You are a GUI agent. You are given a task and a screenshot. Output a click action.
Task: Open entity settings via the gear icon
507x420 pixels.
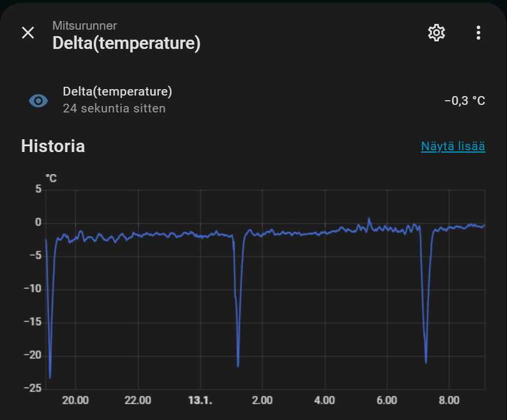tap(436, 33)
